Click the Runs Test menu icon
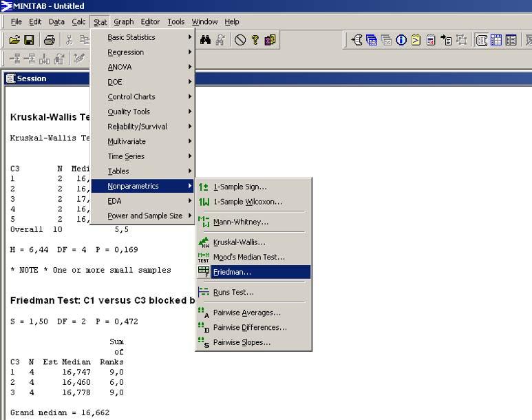This screenshot has width=532, height=420. [204, 292]
